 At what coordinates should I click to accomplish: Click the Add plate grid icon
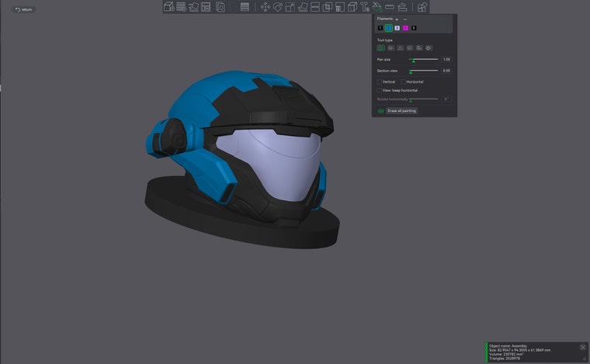point(182,7)
